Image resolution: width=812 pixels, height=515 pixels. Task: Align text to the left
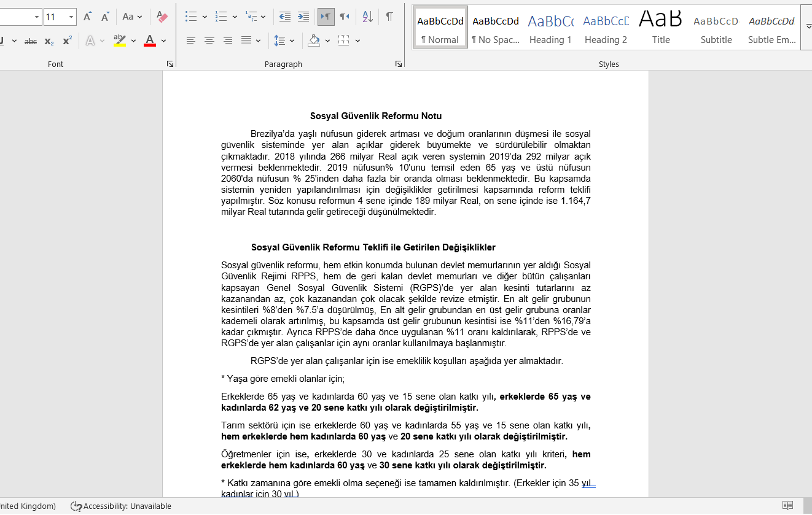191,41
